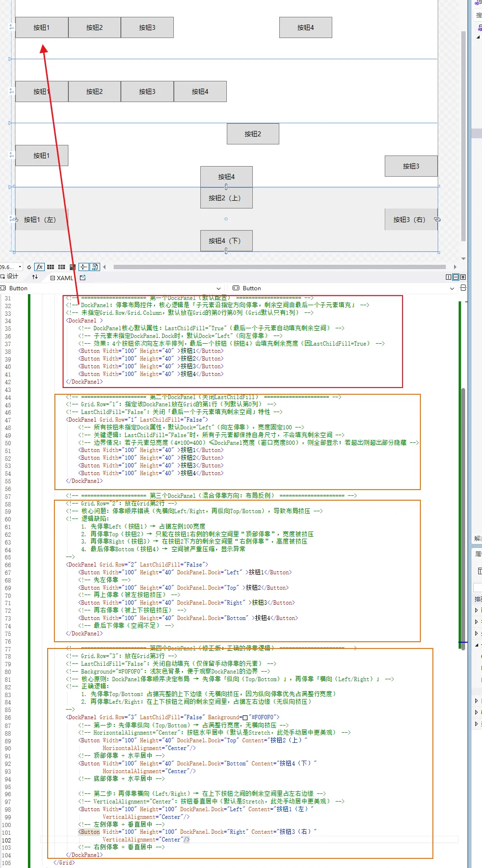Click VerticalAlignment="Center"/> on line 102
Image resolution: width=482 pixels, height=868 pixels.
(146, 840)
